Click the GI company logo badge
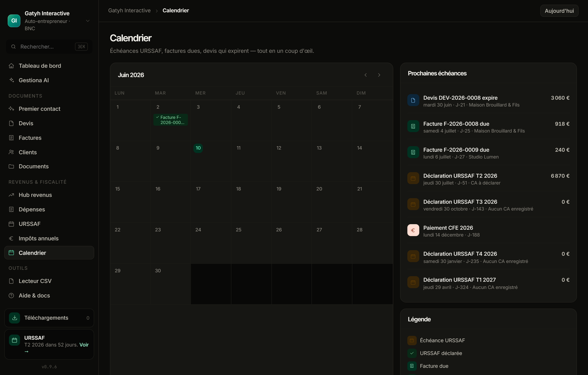588x375 pixels. click(14, 21)
